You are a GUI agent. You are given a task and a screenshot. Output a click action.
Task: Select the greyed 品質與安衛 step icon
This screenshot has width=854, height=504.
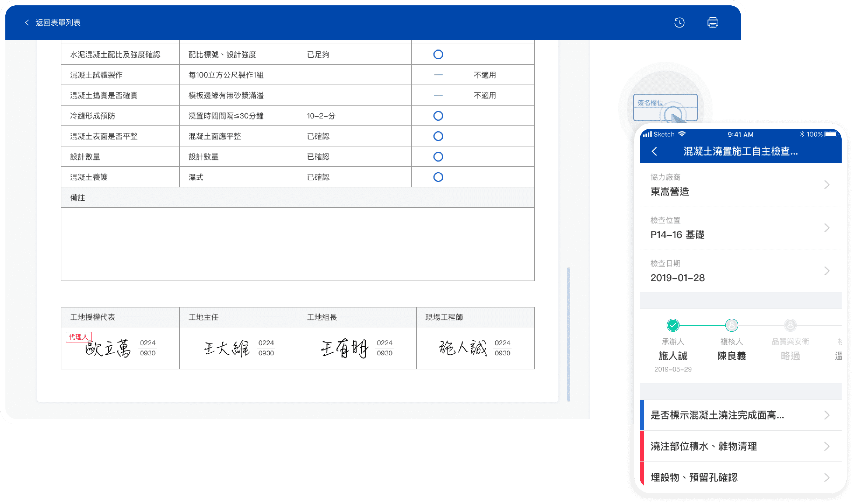pos(790,325)
